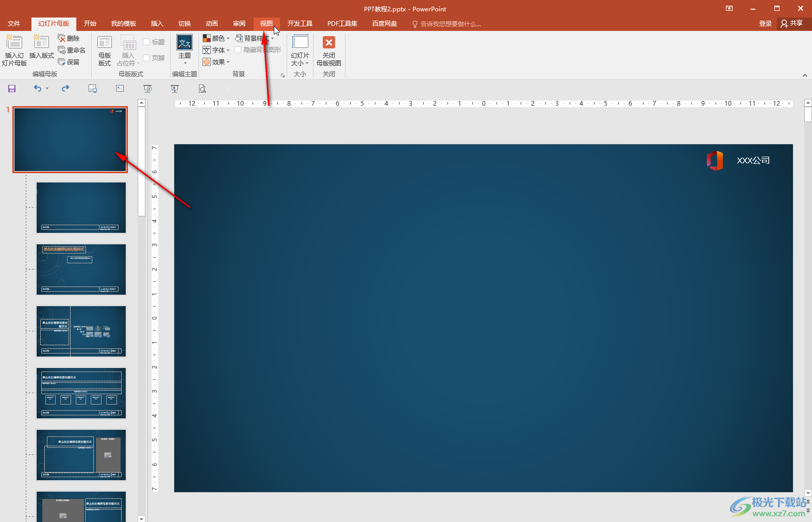Open the undo history dropdown arrow
This screenshot has width=812, height=522.
click(47, 89)
